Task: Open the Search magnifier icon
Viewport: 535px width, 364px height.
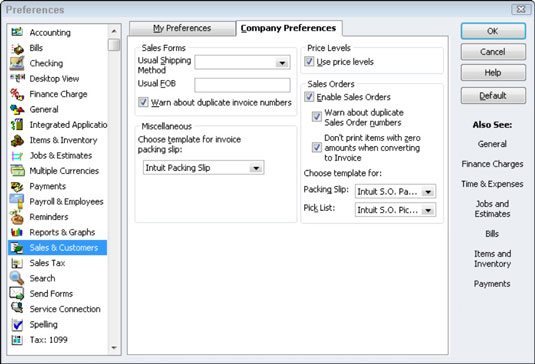Action: (x=17, y=278)
